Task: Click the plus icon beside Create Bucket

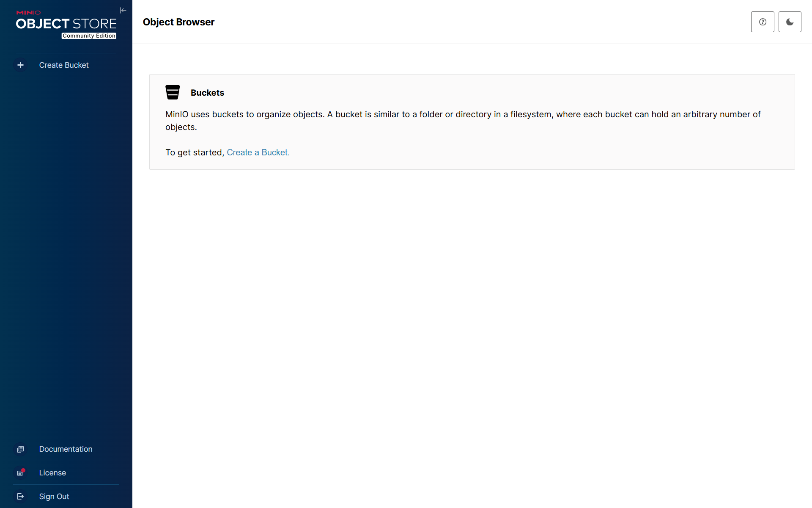Action: (20, 65)
